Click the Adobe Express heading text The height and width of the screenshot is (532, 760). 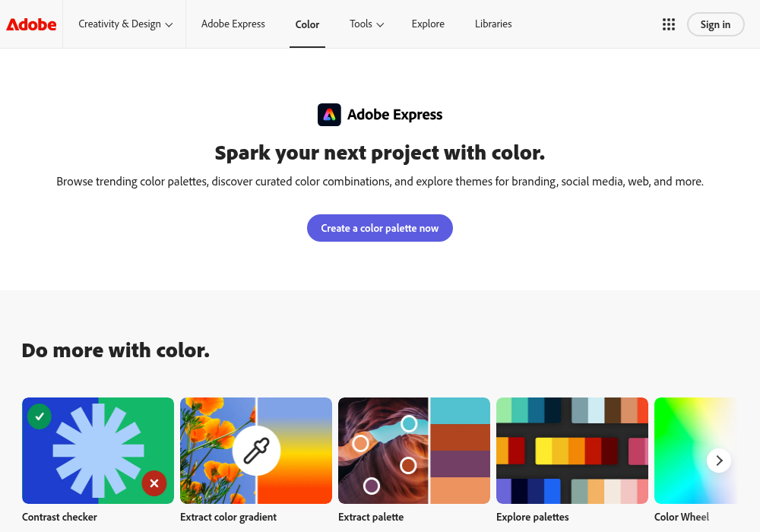tap(394, 115)
